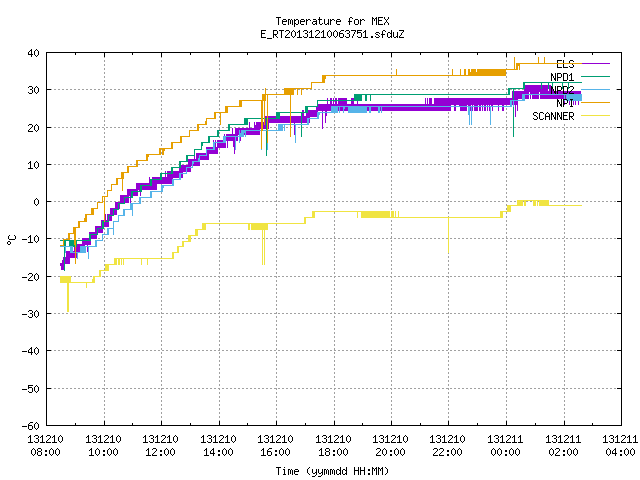Click the y-axis label 30

33,90
